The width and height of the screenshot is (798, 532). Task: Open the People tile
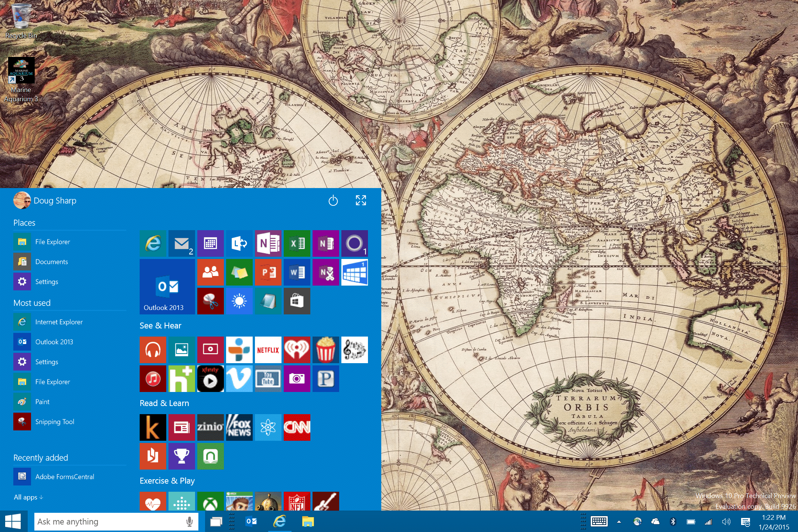pos(211,272)
